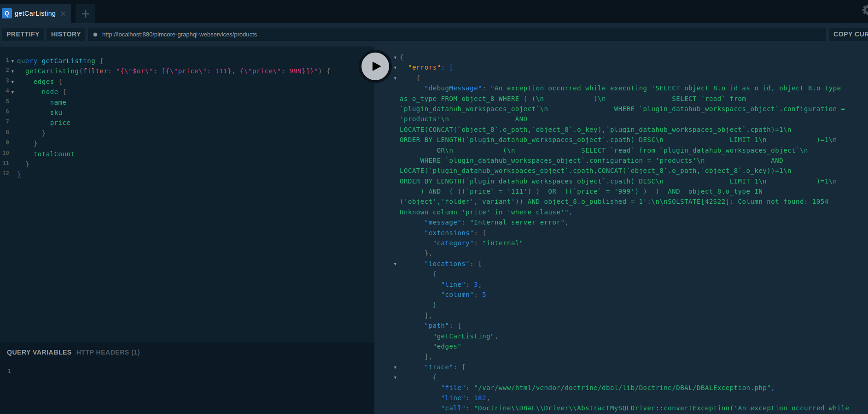Click the DBALException.php file path
868x414 pixels.
622,388
